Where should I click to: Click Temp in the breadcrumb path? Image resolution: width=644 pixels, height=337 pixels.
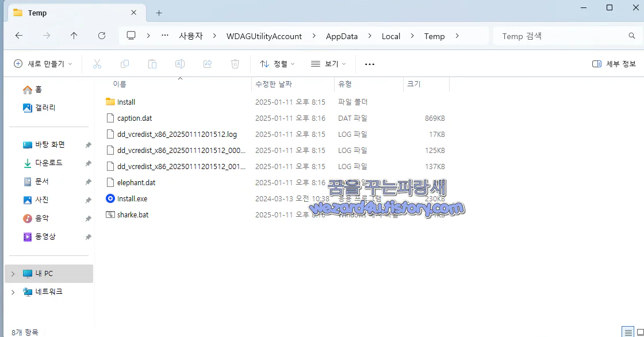pos(434,36)
